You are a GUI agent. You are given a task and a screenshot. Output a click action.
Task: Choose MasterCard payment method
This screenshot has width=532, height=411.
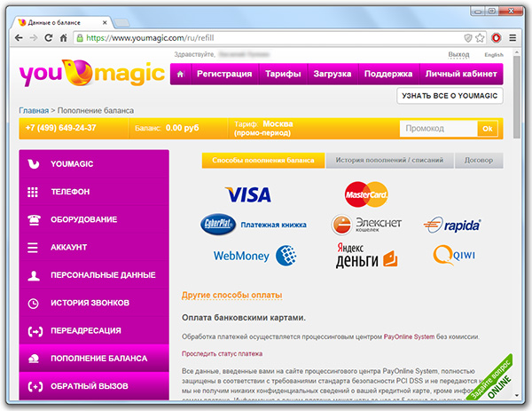366,192
